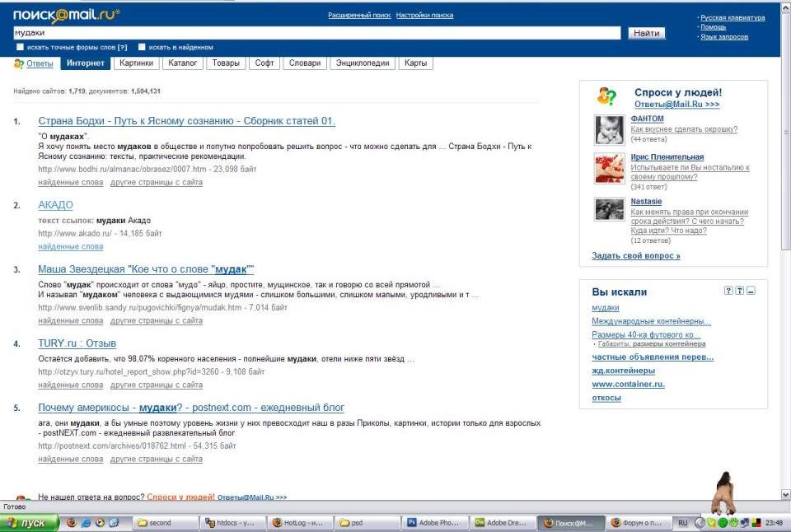
Task: Switch to htdocs taskbar window
Action: click(232, 523)
